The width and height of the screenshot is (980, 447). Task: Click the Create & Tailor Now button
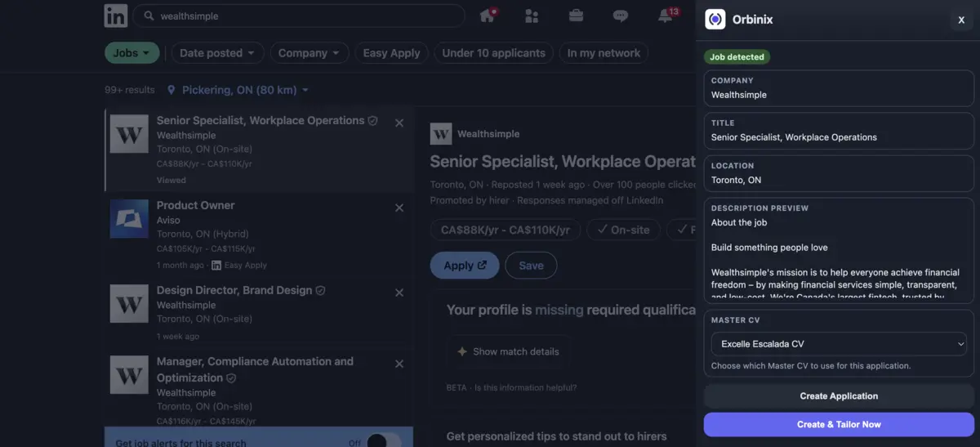[839, 424]
